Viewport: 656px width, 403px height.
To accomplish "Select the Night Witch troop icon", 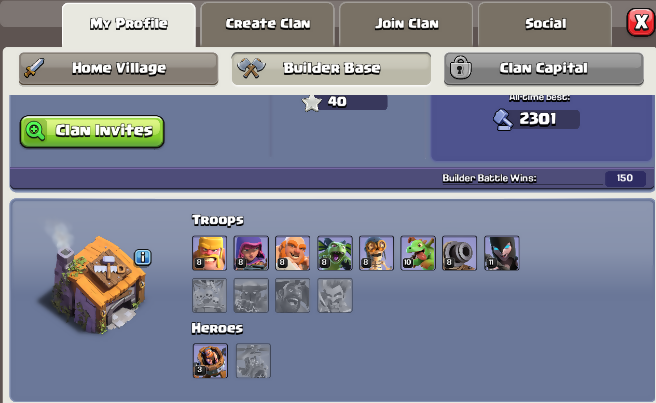I will click(502, 253).
